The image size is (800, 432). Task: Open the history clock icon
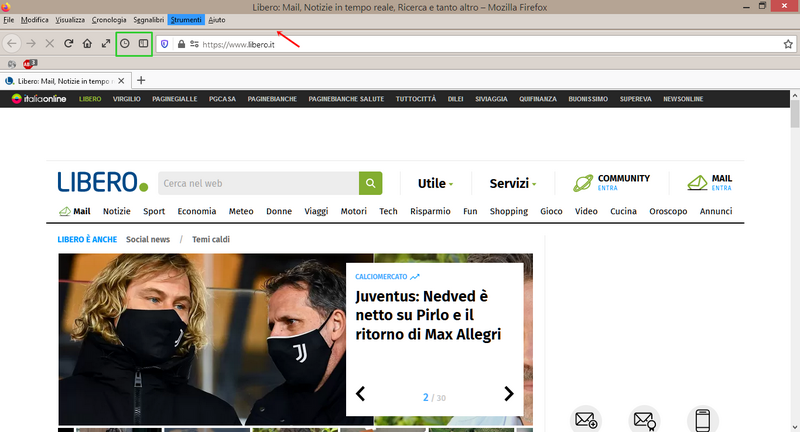(124, 43)
